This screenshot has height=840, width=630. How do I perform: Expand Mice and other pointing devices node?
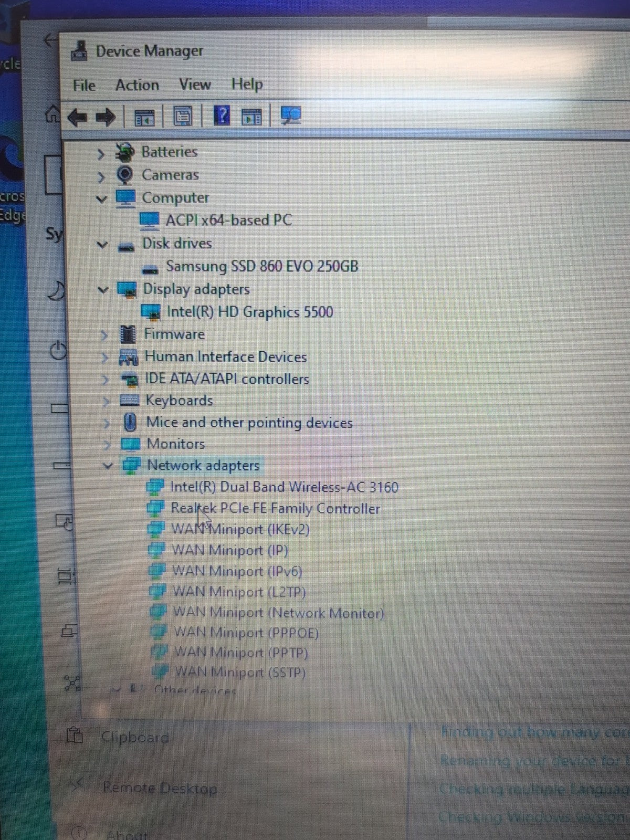(x=107, y=423)
